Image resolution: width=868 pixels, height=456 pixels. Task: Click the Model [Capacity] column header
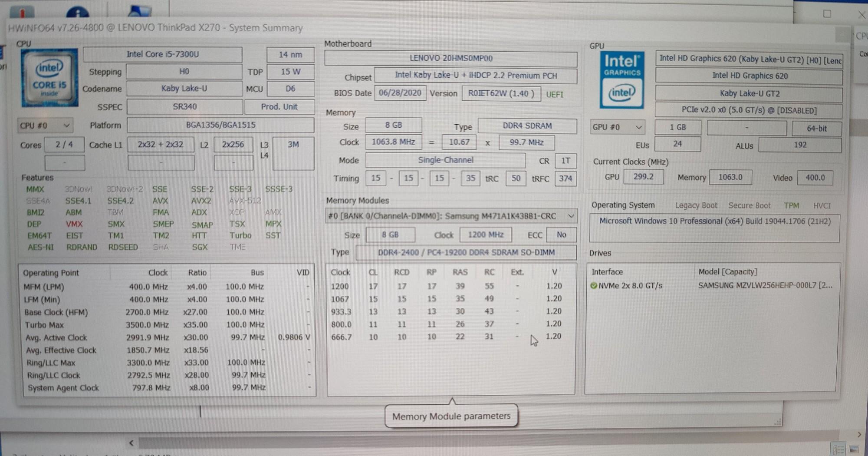[728, 272]
